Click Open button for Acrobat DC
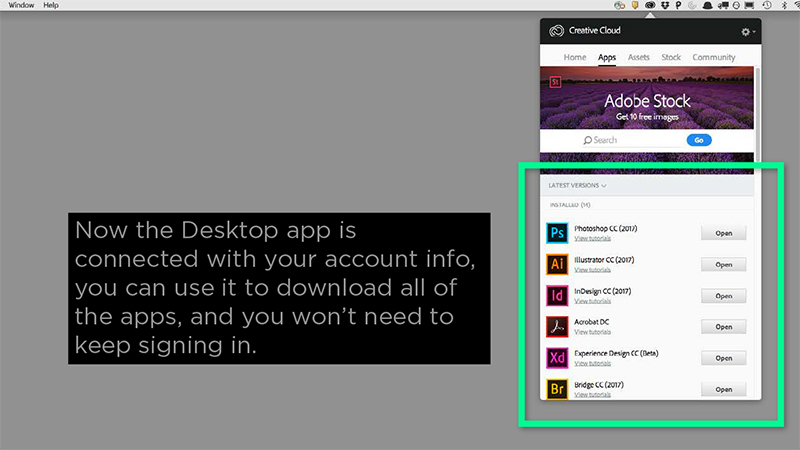 (x=723, y=327)
